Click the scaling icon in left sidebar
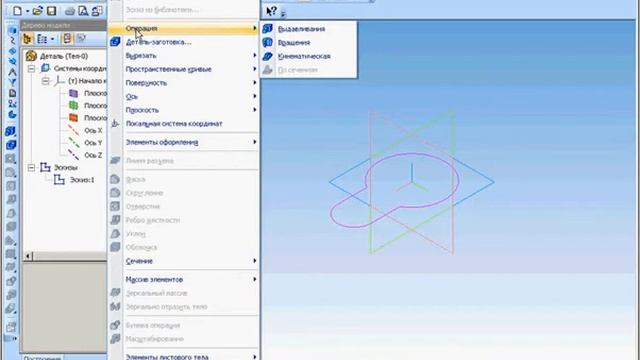 point(11,295)
